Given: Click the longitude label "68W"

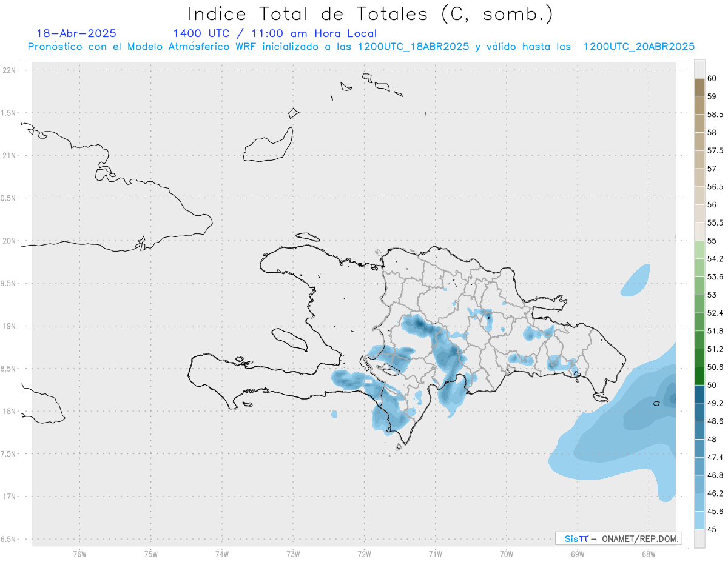Looking at the screenshot, I should [x=648, y=554].
